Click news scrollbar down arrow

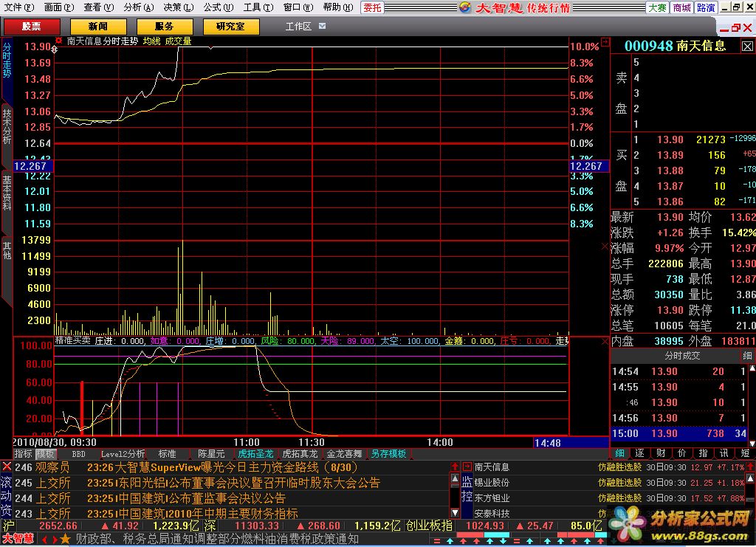(x=455, y=512)
